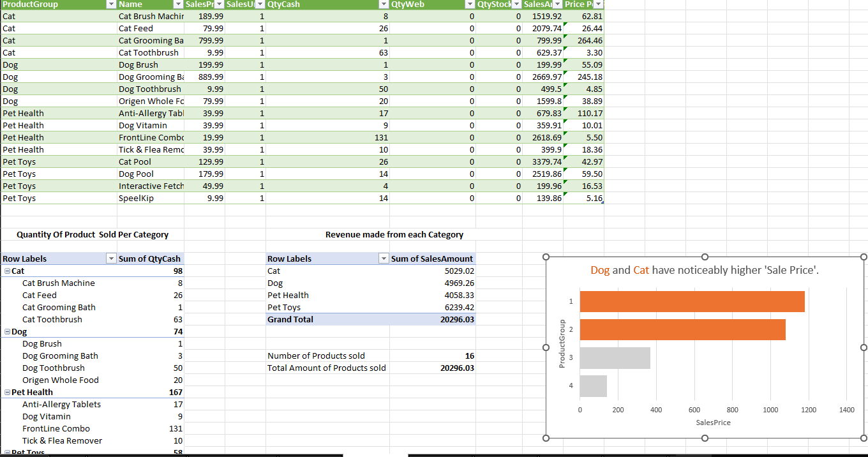Image resolution: width=868 pixels, height=457 pixels.
Task: Open the QtyWeb column filter
Action: click(469, 4)
